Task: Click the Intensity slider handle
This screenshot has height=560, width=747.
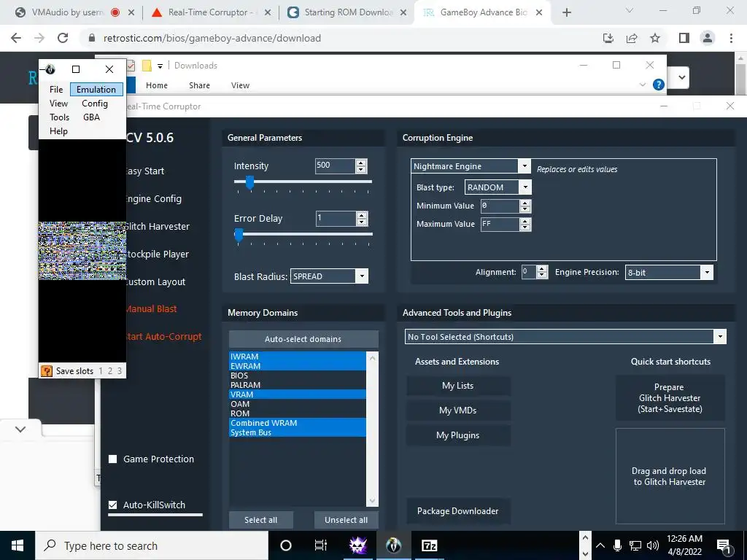Action: (x=249, y=182)
